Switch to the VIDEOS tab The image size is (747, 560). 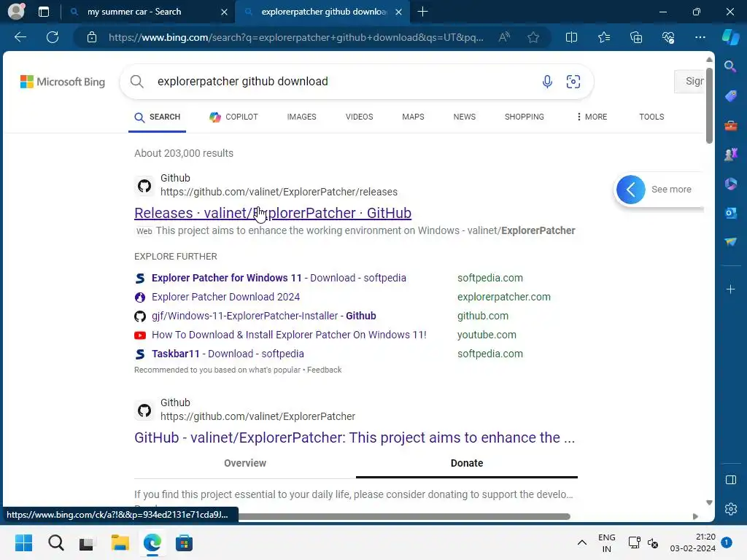[359, 117]
